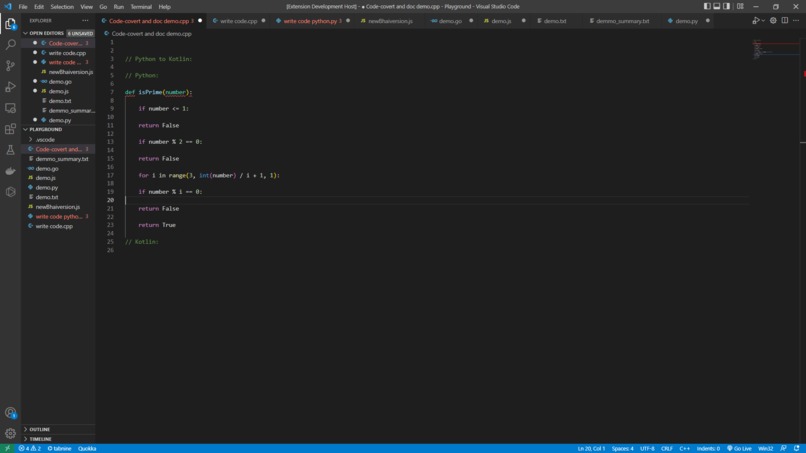806x453 pixels.
Task: Switch to write code python.py tab
Action: [x=310, y=21]
